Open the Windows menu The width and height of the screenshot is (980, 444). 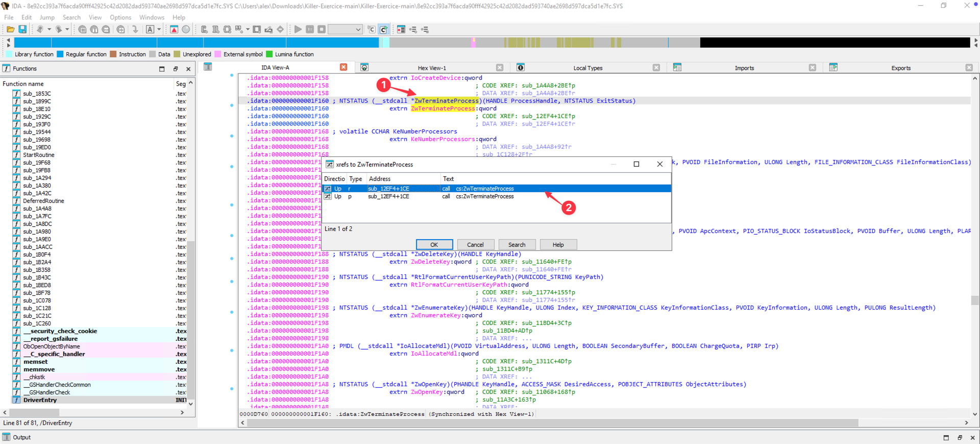(x=152, y=17)
